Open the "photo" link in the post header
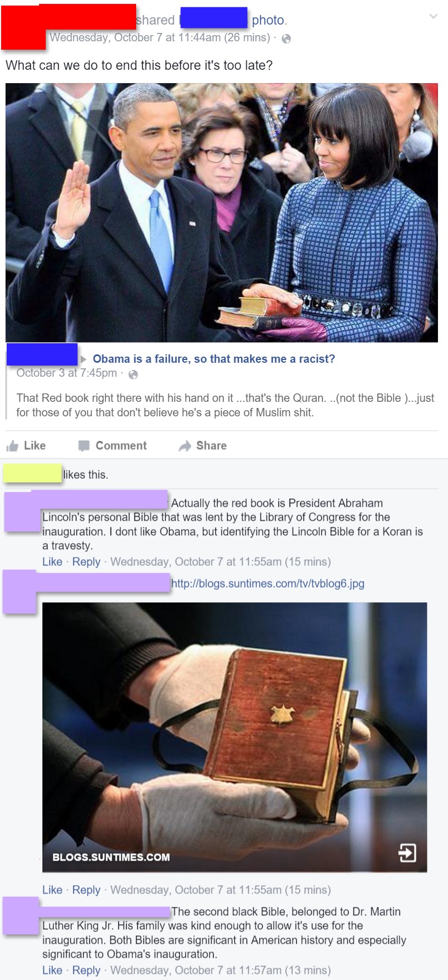This screenshot has width=448, height=980. [x=268, y=20]
